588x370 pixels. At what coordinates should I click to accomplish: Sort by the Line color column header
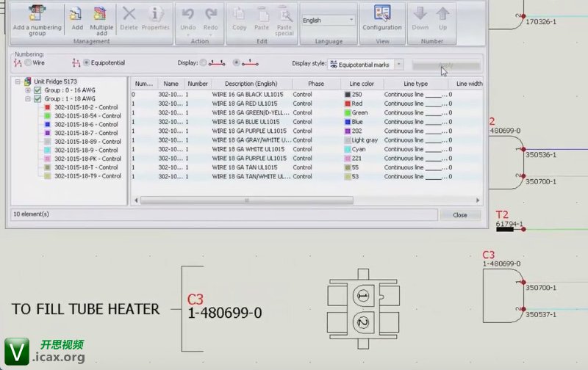pyautogui.click(x=362, y=84)
